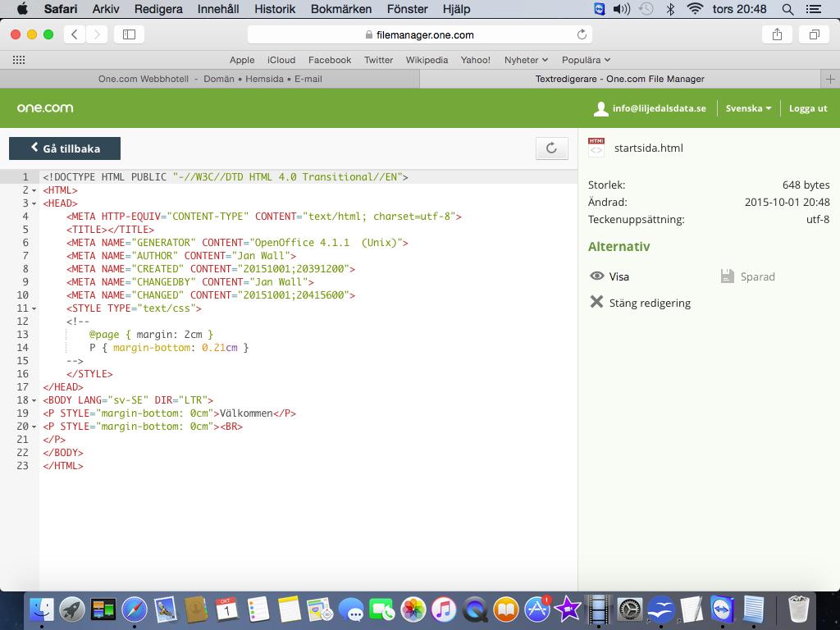Open the Arkiv menu

(106, 9)
